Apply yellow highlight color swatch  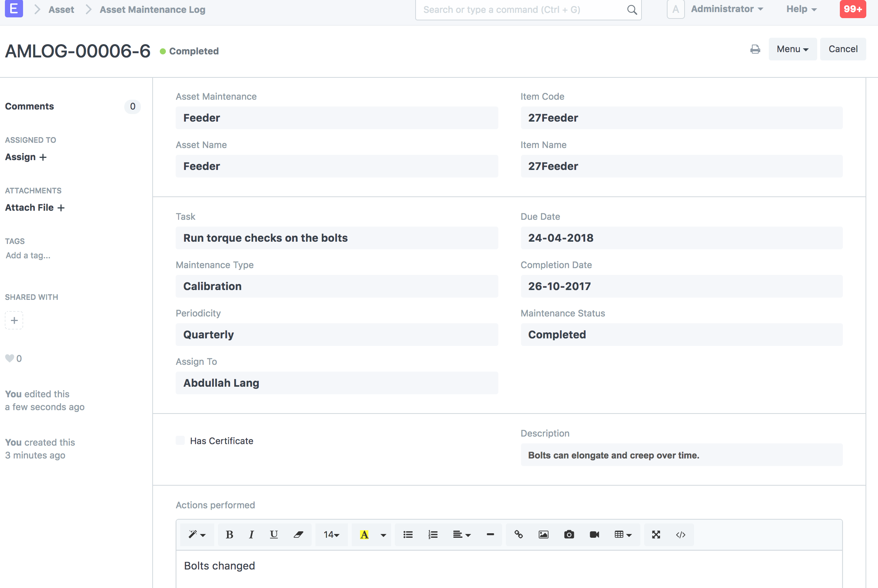point(364,534)
